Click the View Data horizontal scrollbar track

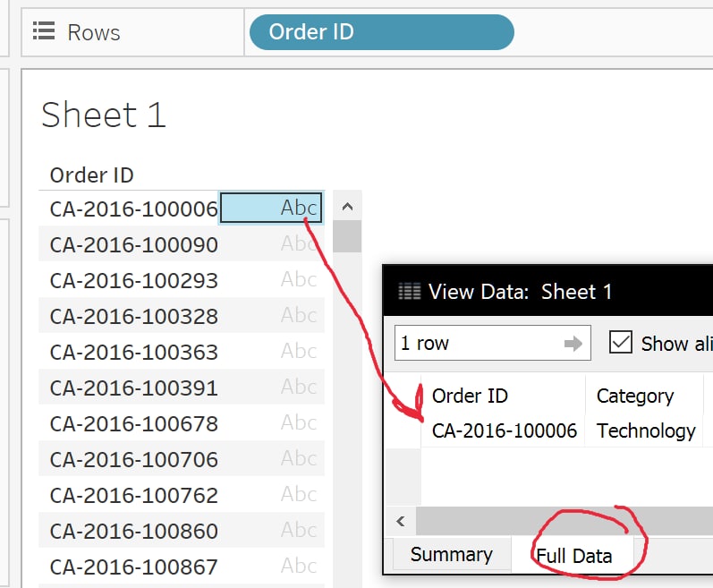click(x=564, y=521)
